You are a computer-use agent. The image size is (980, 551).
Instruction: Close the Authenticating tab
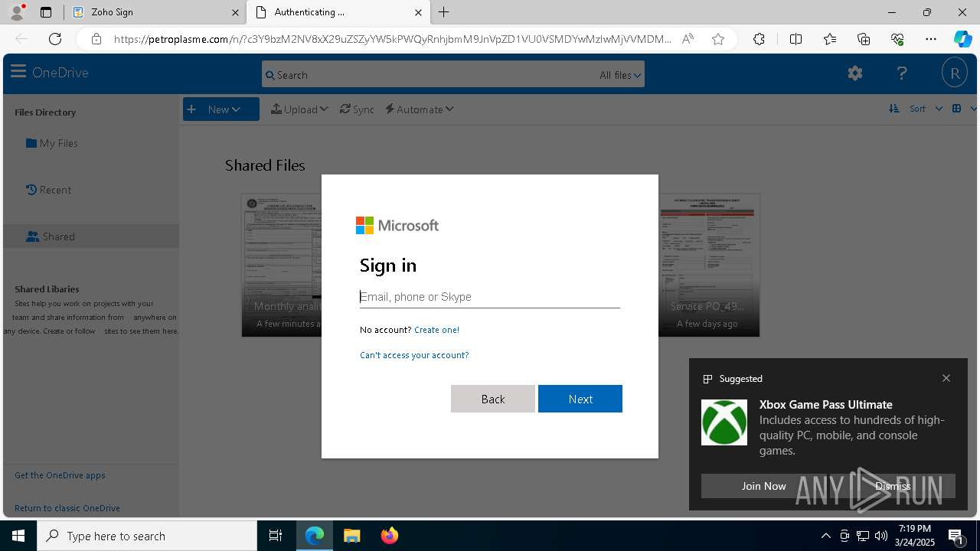click(419, 12)
